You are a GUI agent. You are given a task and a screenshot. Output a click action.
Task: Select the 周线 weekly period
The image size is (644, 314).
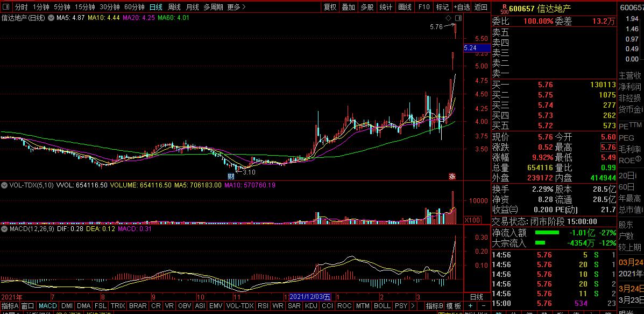tap(174, 7)
